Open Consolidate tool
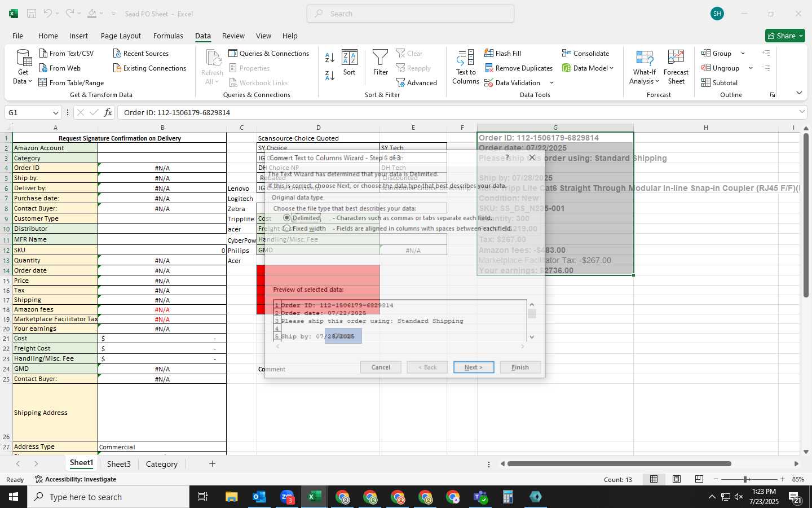Screen dimensions: 812x508 tap(585, 53)
